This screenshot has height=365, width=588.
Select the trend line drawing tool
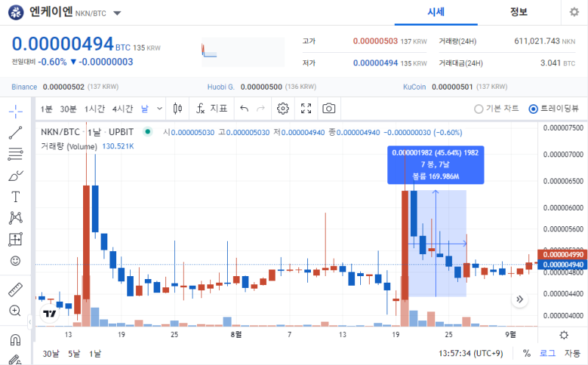(x=15, y=133)
